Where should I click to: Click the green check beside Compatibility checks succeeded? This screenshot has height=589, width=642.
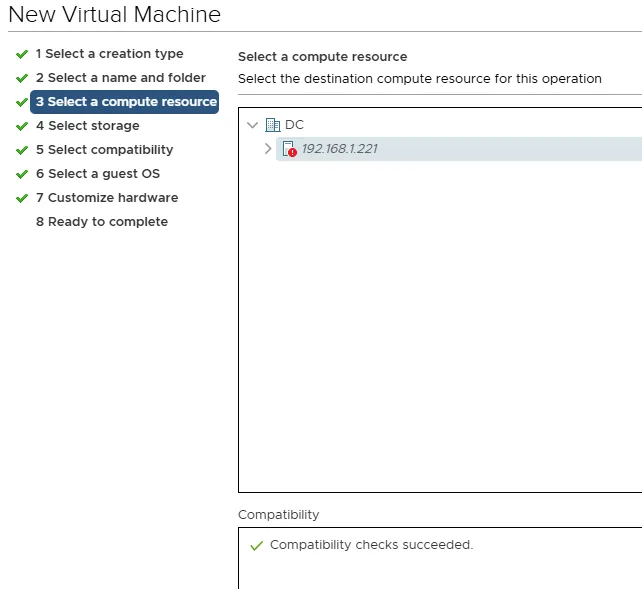click(x=256, y=545)
